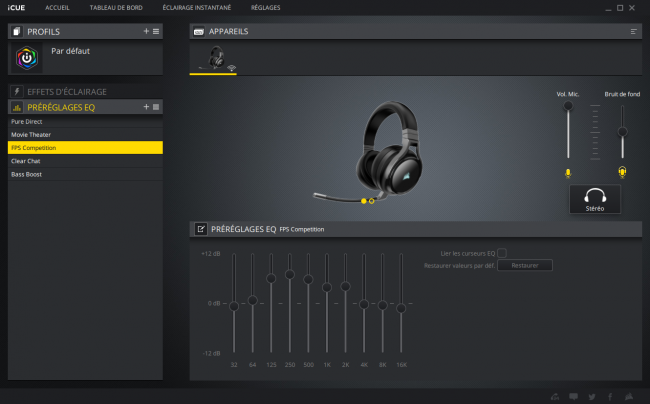The height and width of the screenshot is (404, 650).
Task: Click the chat bubble icon in footer
Action: coord(573,397)
